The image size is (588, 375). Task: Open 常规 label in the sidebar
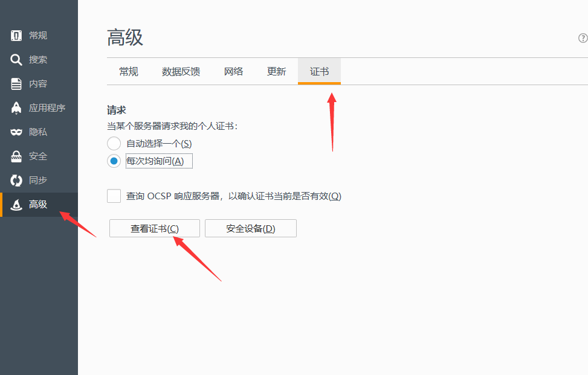tap(38, 36)
